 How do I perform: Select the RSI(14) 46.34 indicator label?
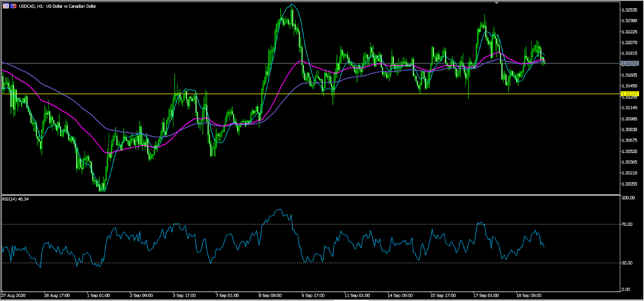[16, 199]
